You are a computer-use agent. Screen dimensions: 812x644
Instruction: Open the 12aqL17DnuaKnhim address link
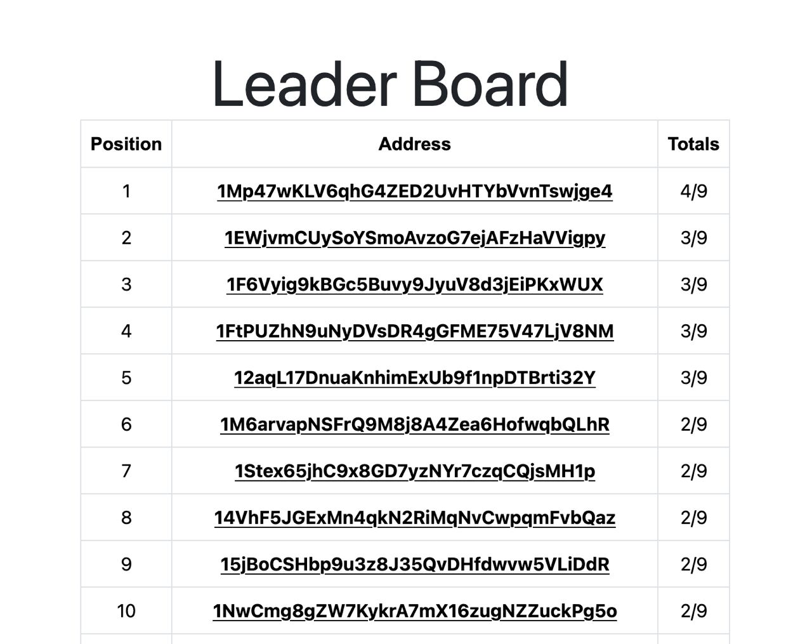414,378
